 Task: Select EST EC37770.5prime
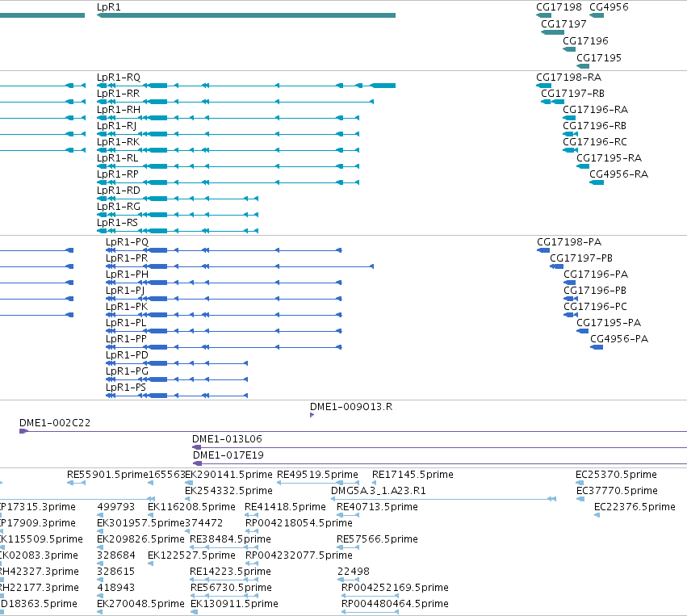[580, 499]
